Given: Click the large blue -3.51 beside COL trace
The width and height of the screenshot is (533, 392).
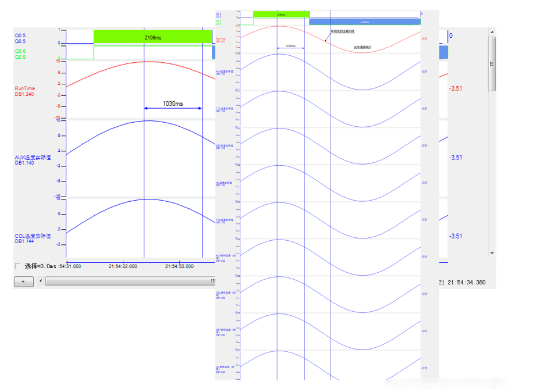Looking at the screenshot, I should pyautogui.click(x=456, y=236).
